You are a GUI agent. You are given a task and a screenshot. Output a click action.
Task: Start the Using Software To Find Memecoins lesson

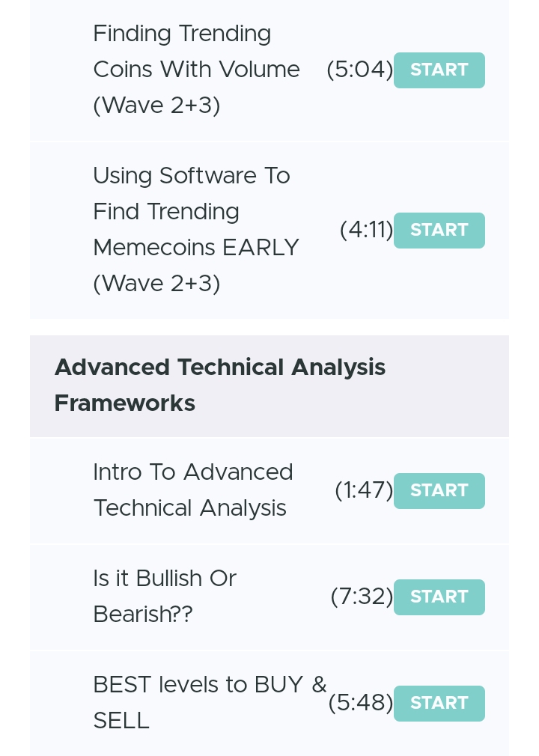coord(439,231)
